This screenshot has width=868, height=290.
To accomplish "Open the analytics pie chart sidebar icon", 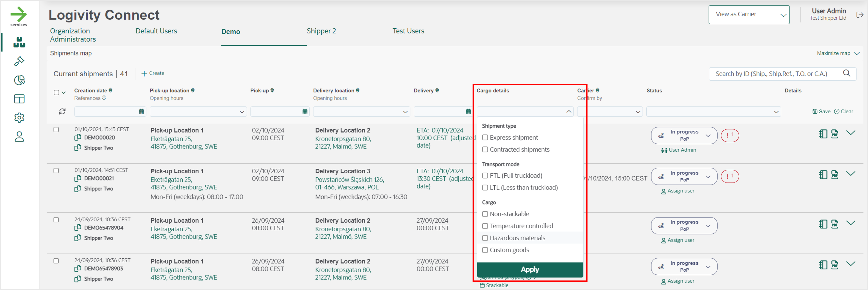I will [19, 80].
